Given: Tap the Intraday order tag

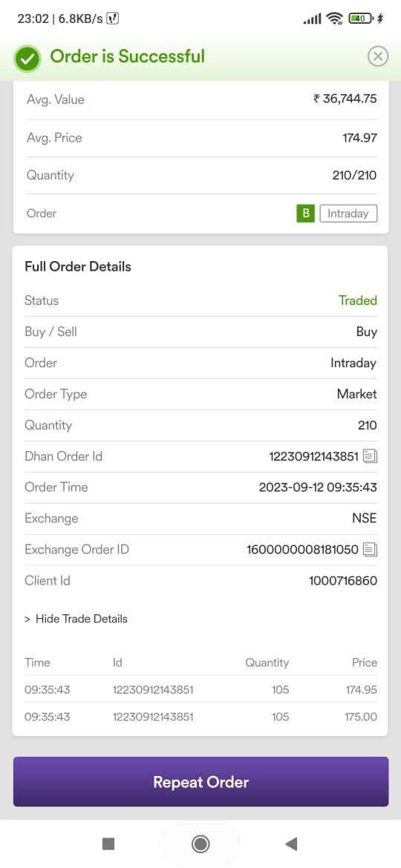Looking at the screenshot, I should tap(348, 213).
